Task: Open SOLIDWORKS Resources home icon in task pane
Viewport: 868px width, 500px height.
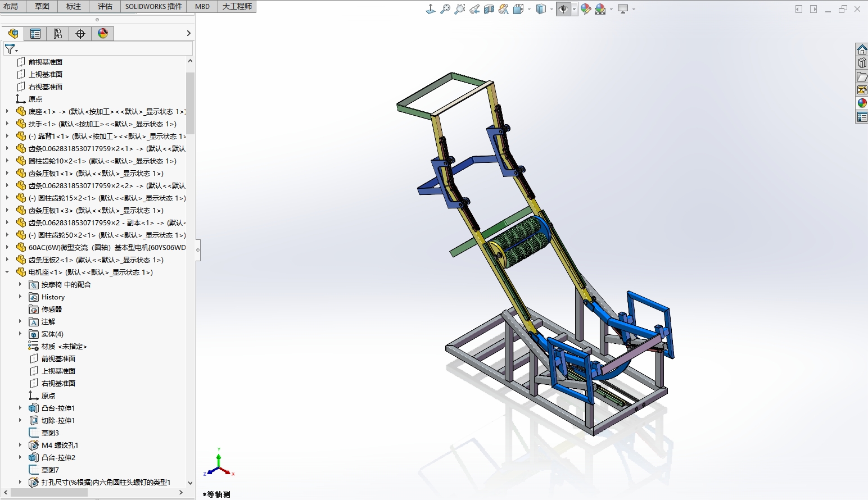Action: [x=862, y=49]
